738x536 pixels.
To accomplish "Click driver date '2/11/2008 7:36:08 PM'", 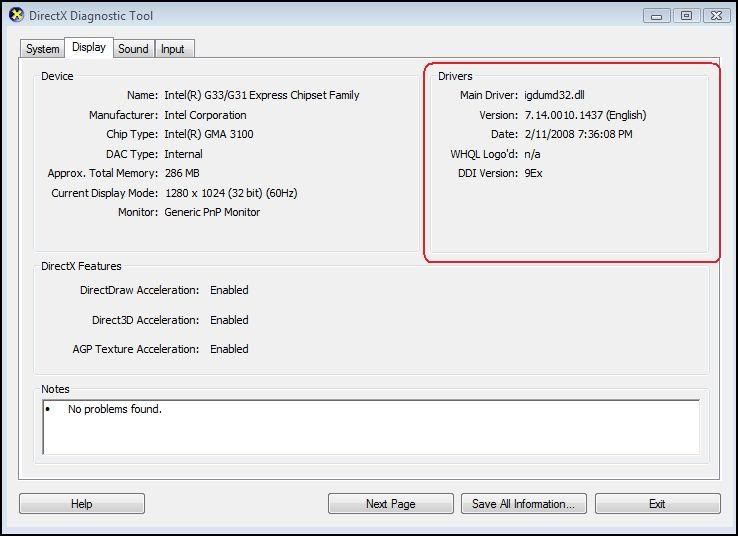I will (578, 134).
